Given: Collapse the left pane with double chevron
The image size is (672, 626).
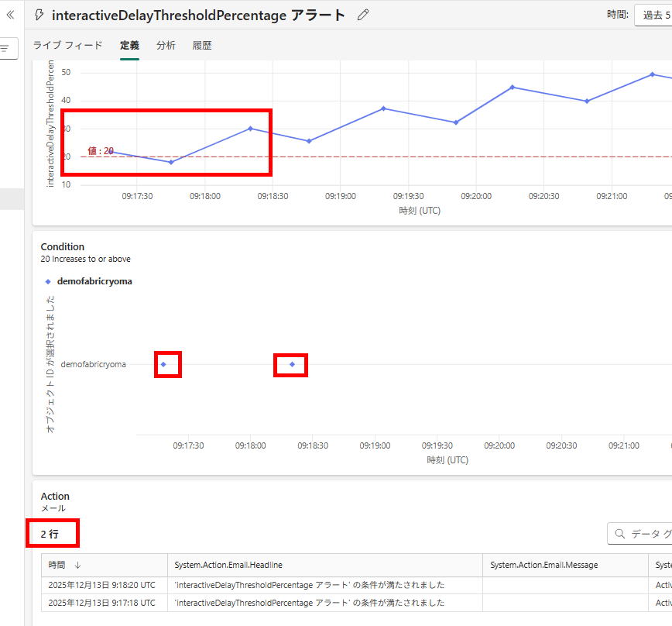Looking at the screenshot, I should pos(11,15).
